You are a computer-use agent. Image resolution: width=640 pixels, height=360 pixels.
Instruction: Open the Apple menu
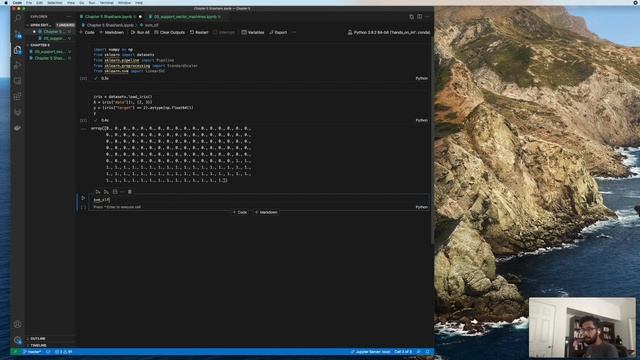(x=5, y=2)
